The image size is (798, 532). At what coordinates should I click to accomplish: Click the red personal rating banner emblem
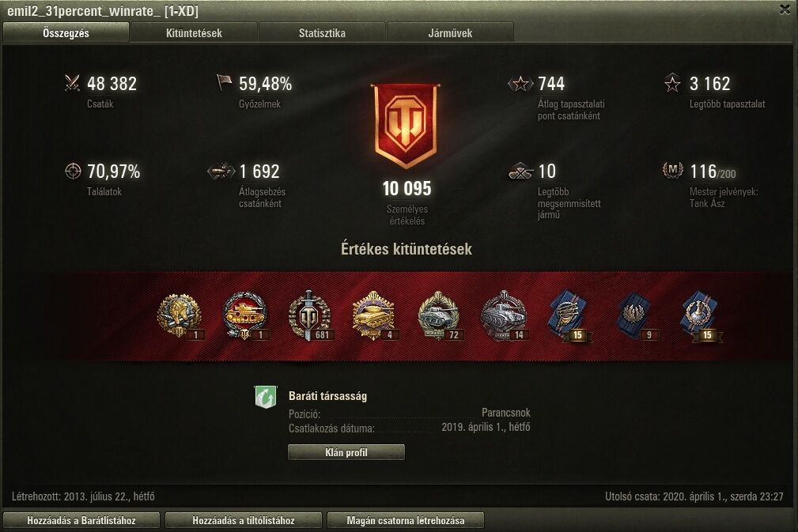pyautogui.click(x=406, y=126)
